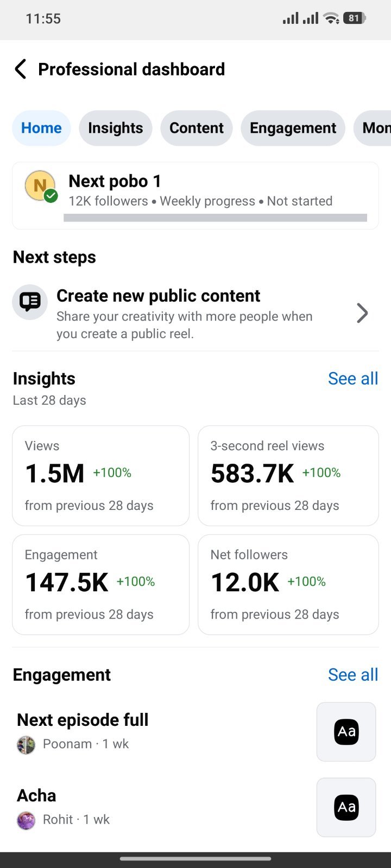Tap See all next to Engagement
This screenshot has width=391, height=868.
(353, 675)
